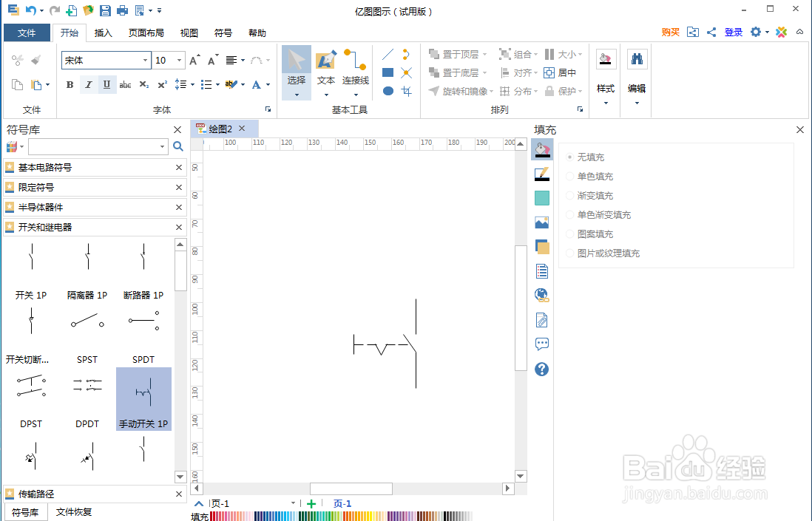Open the symbol library search box dropdown
This screenshot has width=812, height=521.
[162, 147]
